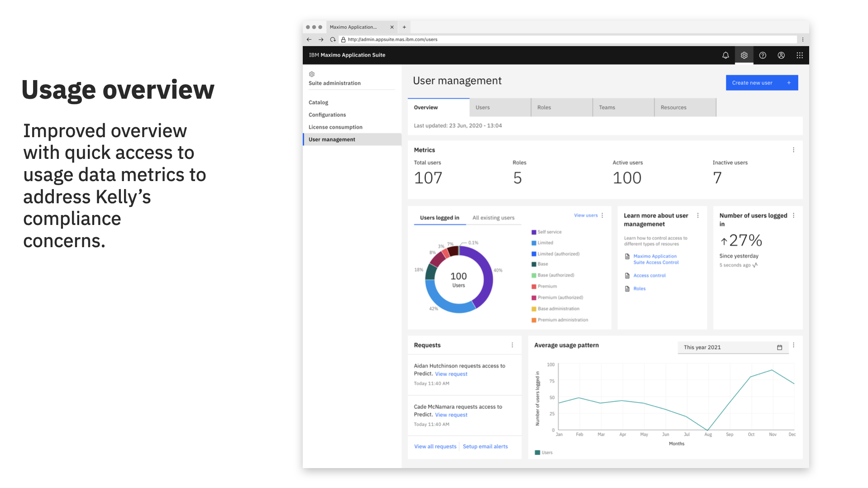868x488 pixels.
Task: Click the IBM Maximo Application Suite title
Action: (x=347, y=55)
